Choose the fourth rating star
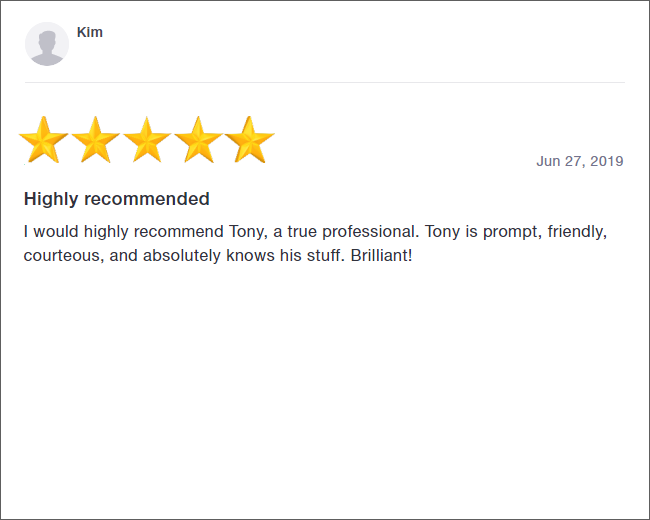The height and width of the screenshot is (520, 650). click(198, 140)
